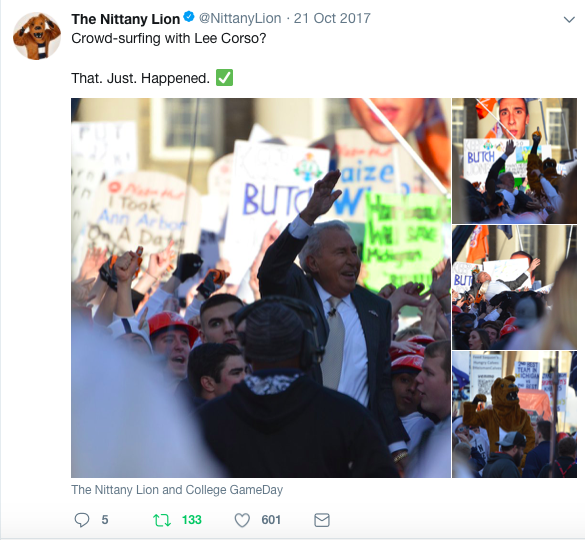
Task: Open the @NittanyLion handle link
Action: 240,18
